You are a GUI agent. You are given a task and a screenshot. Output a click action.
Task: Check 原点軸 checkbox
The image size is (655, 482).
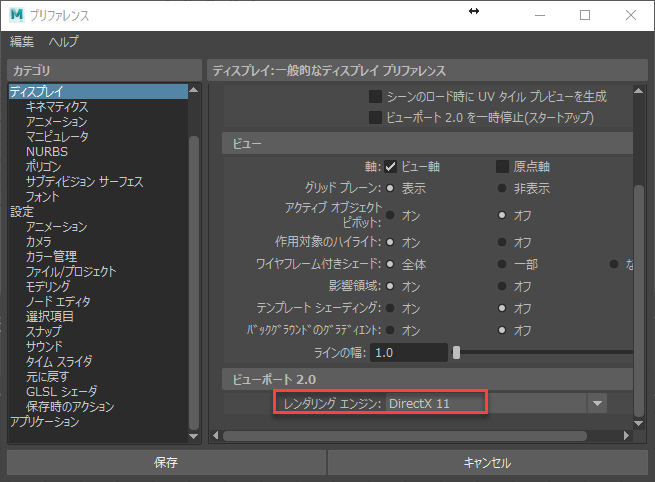tap(502, 167)
